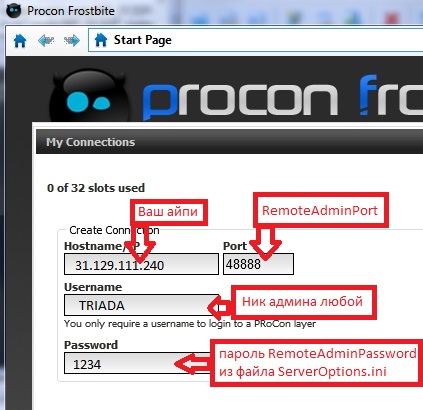Click the Procon Frostbite window title text
The height and width of the screenshot is (410, 423).
tap(71, 11)
